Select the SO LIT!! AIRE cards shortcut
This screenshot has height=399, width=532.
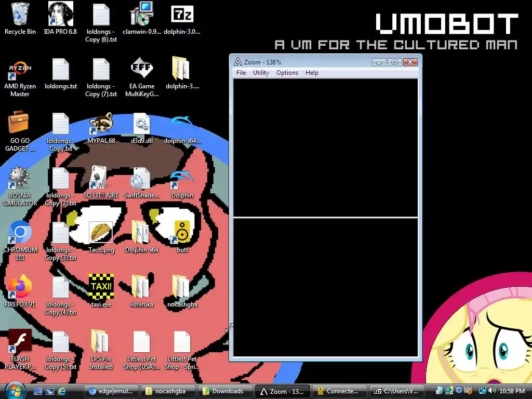pos(101,182)
